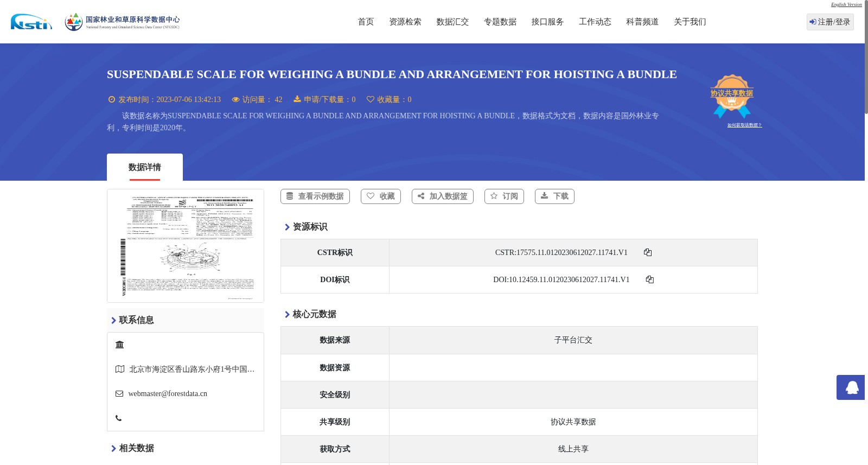Image resolution: width=868 pixels, height=465 pixels.
Task: Click the eye icon beside 访问量
Action: click(x=235, y=99)
